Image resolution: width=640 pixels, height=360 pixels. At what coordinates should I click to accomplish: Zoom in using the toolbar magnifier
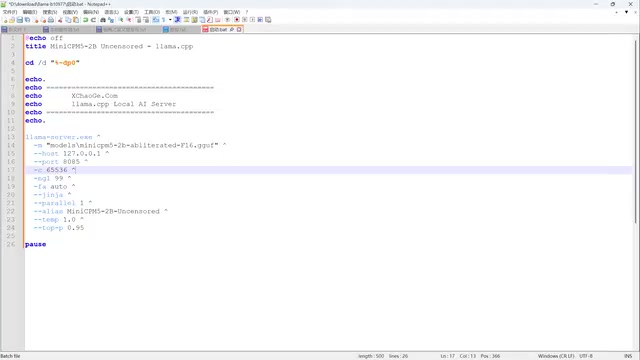point(121,20)
